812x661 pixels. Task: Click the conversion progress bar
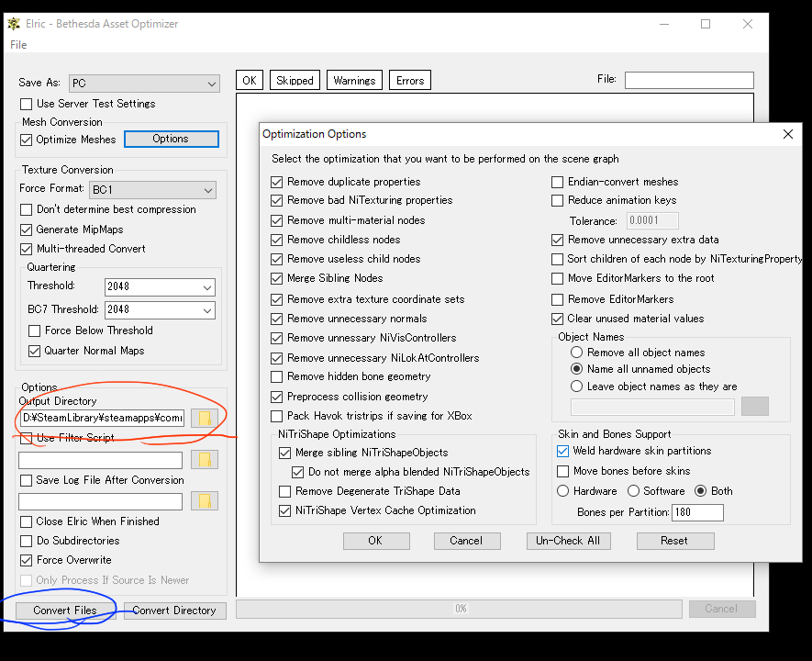(459, 610)
